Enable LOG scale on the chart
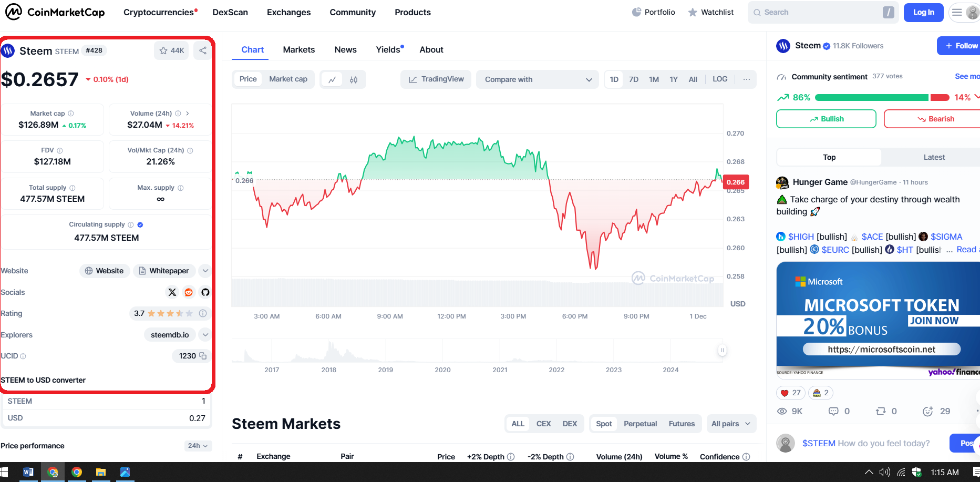The image size is (980, 482). point(720,79)
